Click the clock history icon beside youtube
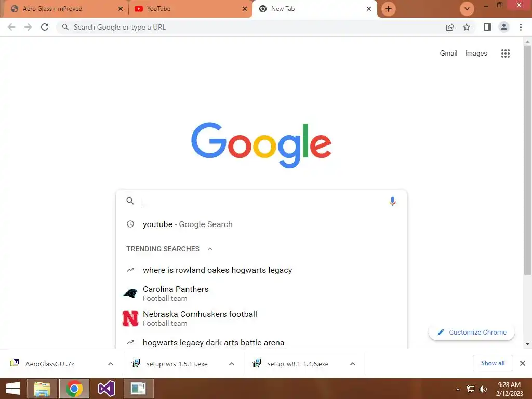Viewport: 532px width, 399px height. (x=130, y=224)
